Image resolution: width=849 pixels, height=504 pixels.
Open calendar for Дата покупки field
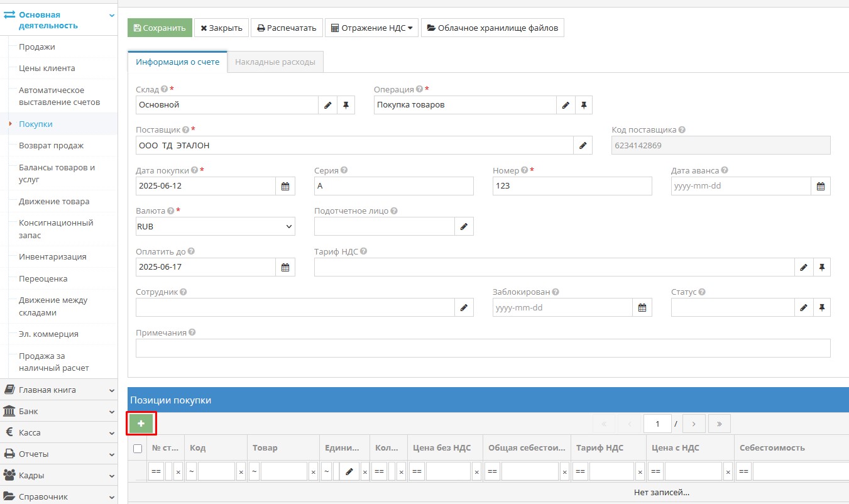[285, 186]
